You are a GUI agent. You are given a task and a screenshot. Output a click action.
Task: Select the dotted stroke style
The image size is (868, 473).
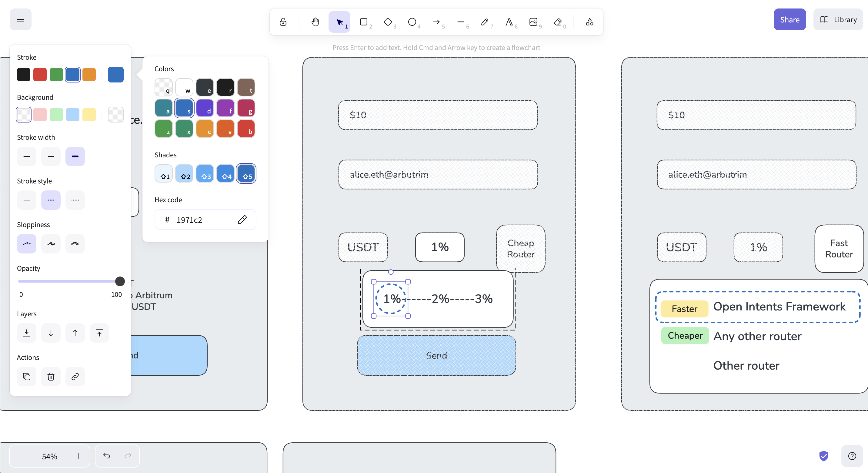pyautogui.click(x=75, y=200)
